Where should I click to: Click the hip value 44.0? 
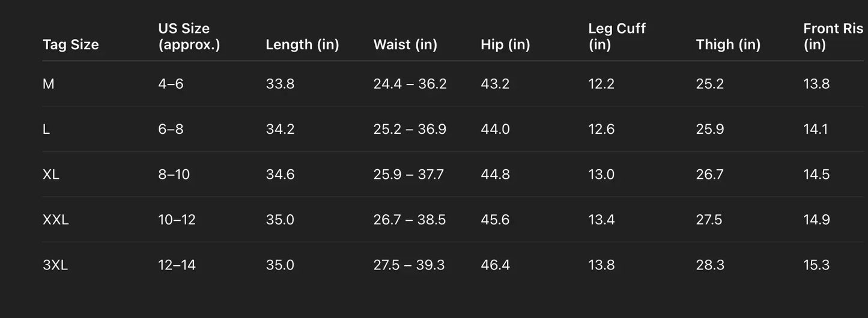pos(495,129)
